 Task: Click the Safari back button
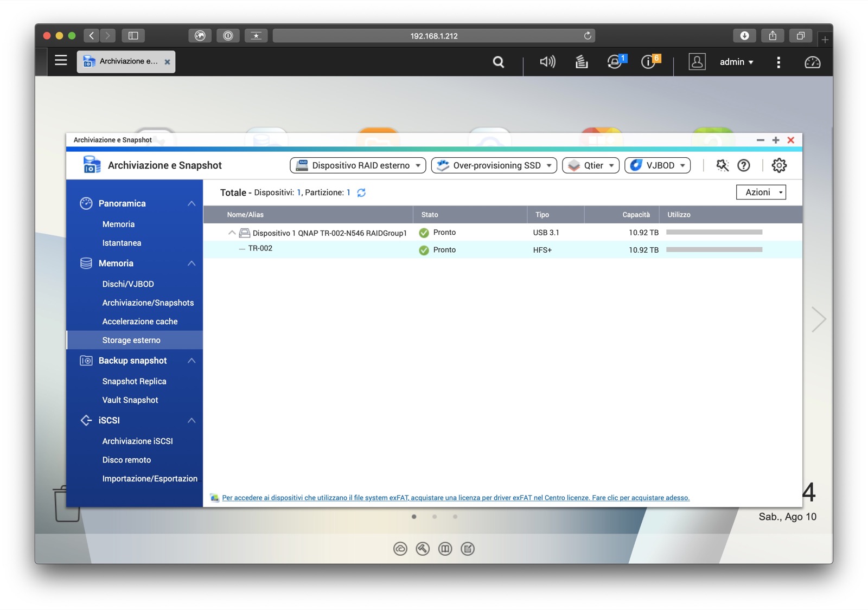(92, 36)
